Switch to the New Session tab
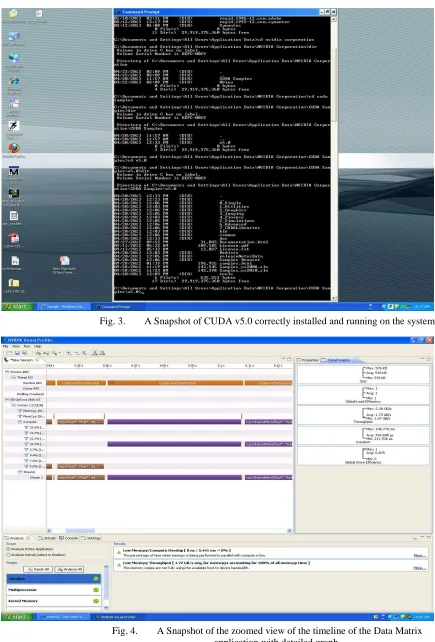435x642 pixels. [21, 360]
